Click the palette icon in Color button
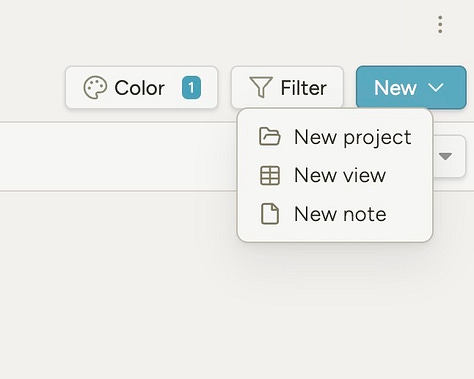 [x=95, y=88]
